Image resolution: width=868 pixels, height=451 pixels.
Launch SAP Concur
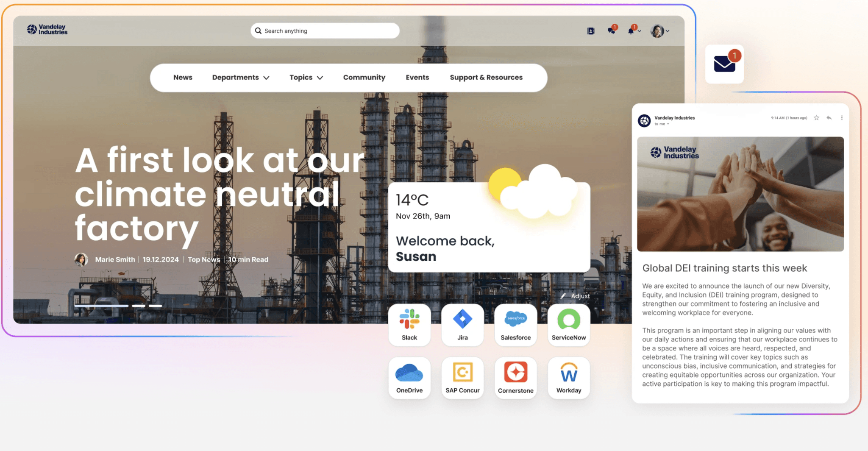[462, 377]
